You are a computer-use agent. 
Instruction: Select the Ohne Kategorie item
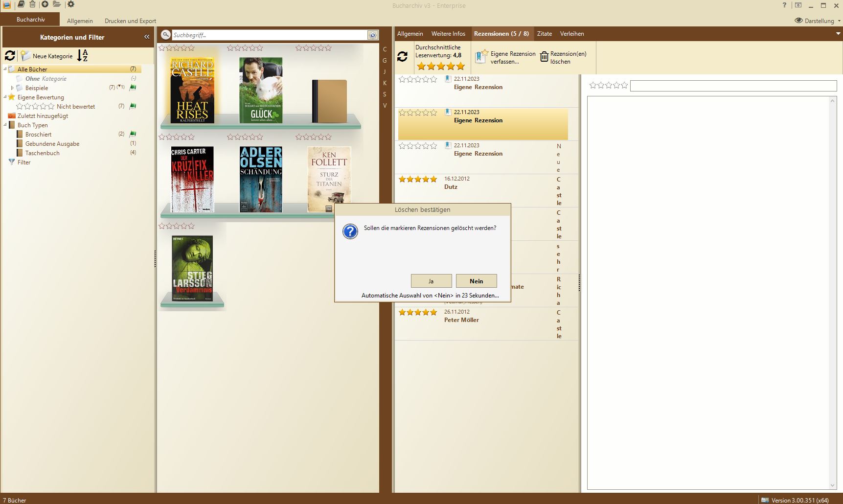[46, 78]
